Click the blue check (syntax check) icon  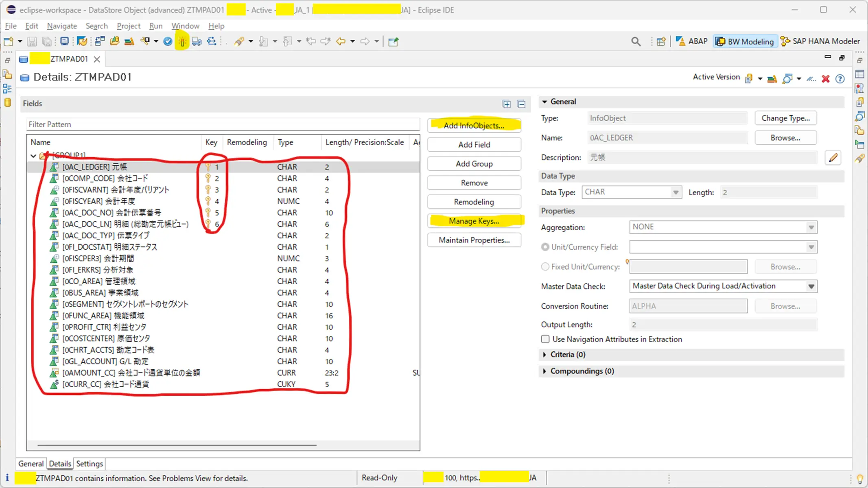168,41
